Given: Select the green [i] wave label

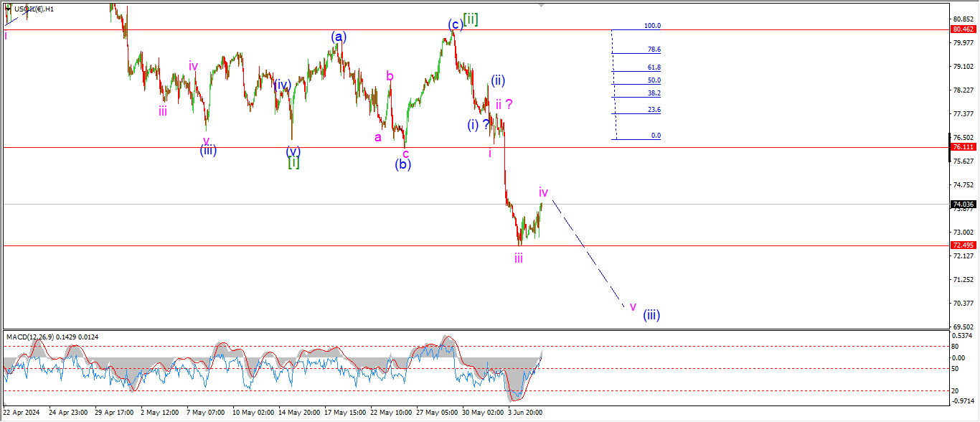Looking at the screenshot, I should pos(293,163).
